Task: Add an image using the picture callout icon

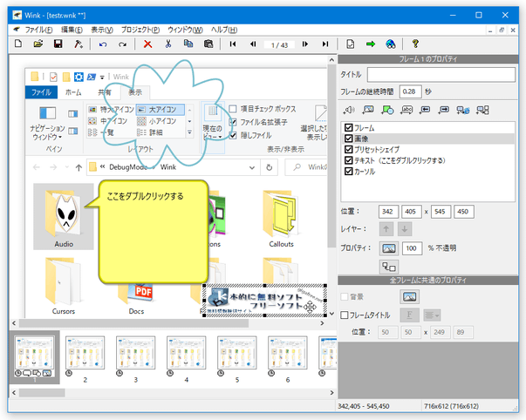Action: tap(368, 110)
